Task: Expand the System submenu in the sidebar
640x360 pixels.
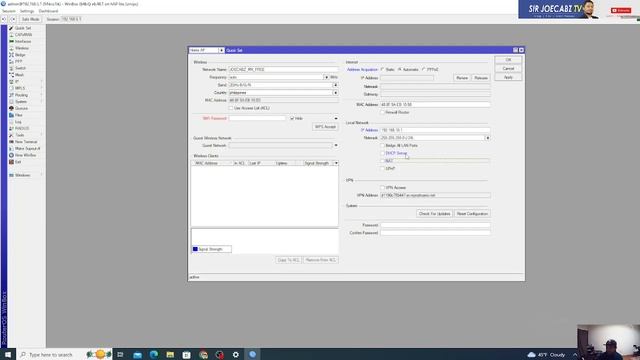Action: [x=25, y=102]
